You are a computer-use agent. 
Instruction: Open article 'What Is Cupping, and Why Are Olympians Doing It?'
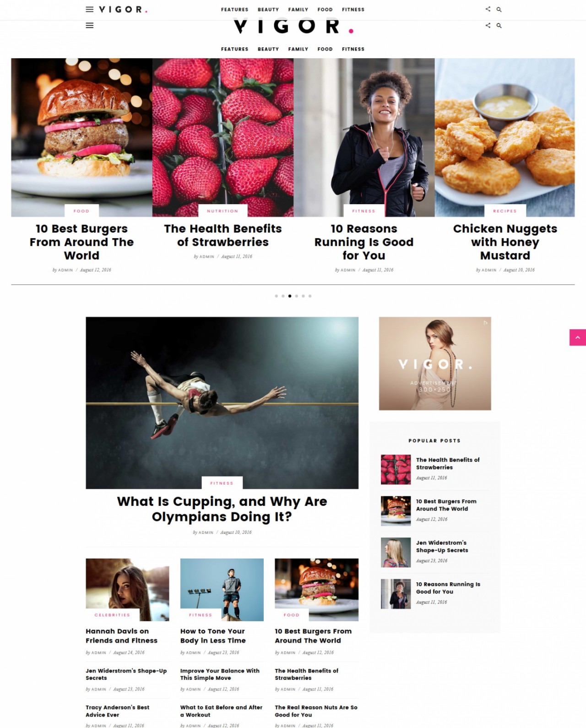222,509
